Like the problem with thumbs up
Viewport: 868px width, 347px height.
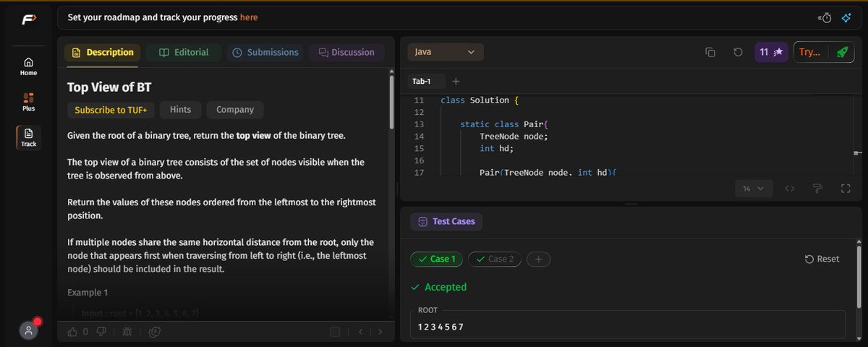72,332
